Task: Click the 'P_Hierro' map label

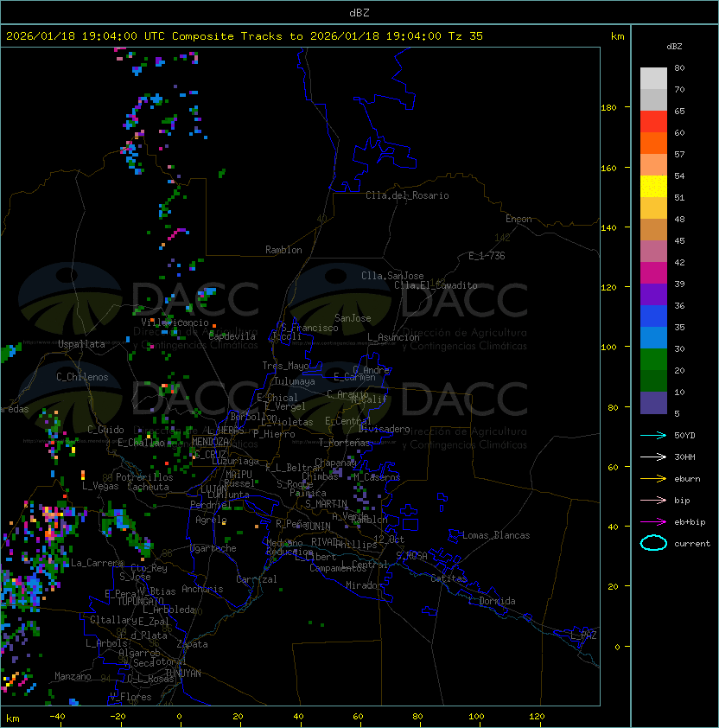Action: 274,434
